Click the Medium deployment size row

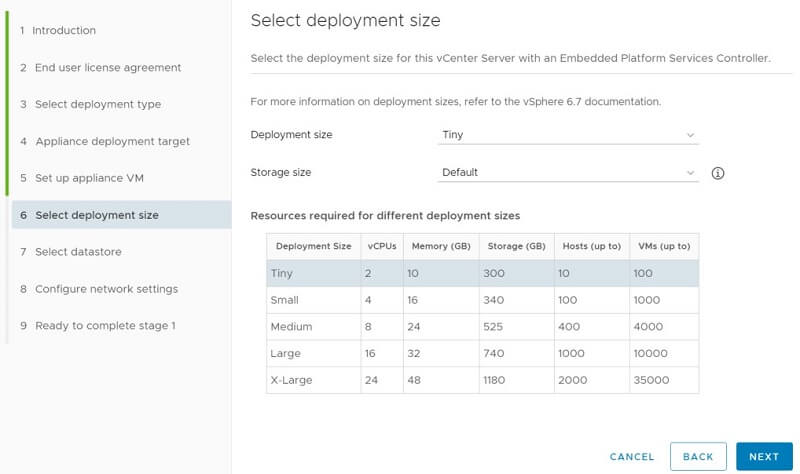pyautogui.click(x=482, y=327)
